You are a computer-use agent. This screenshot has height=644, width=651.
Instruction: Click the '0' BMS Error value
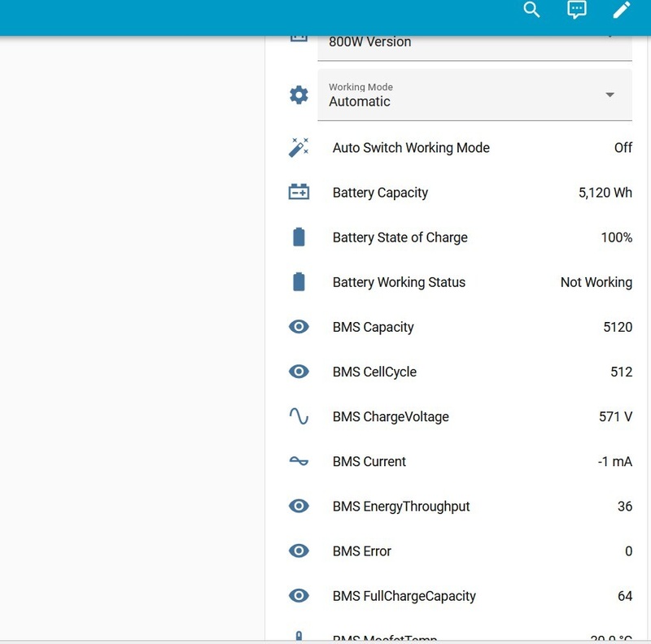point(628,551)
